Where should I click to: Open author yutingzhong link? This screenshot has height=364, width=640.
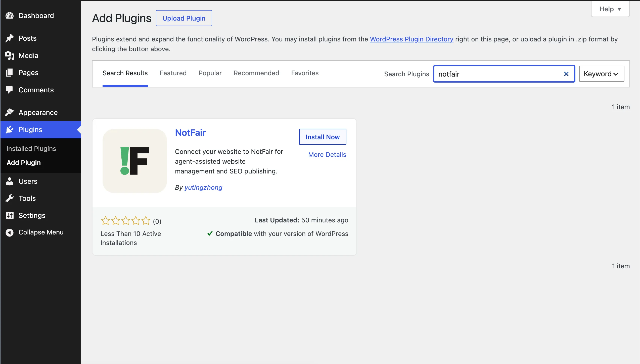pyautogui.click(x=203, y=188)
